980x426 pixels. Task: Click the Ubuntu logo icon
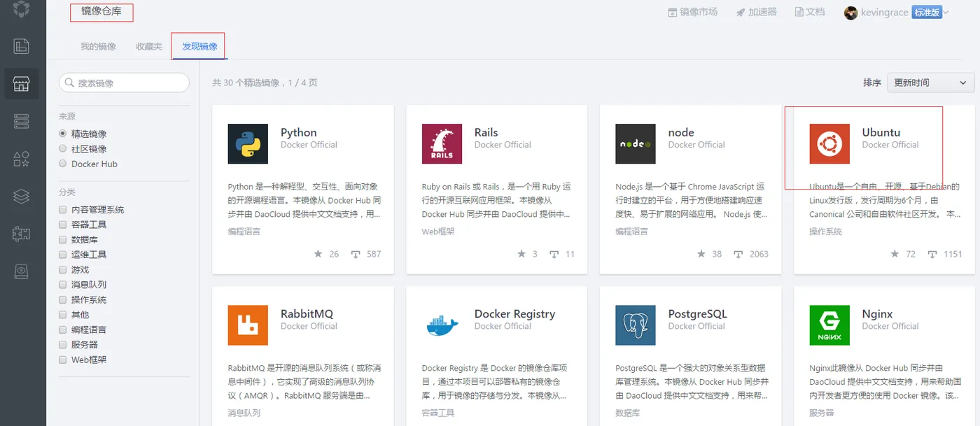829,143
